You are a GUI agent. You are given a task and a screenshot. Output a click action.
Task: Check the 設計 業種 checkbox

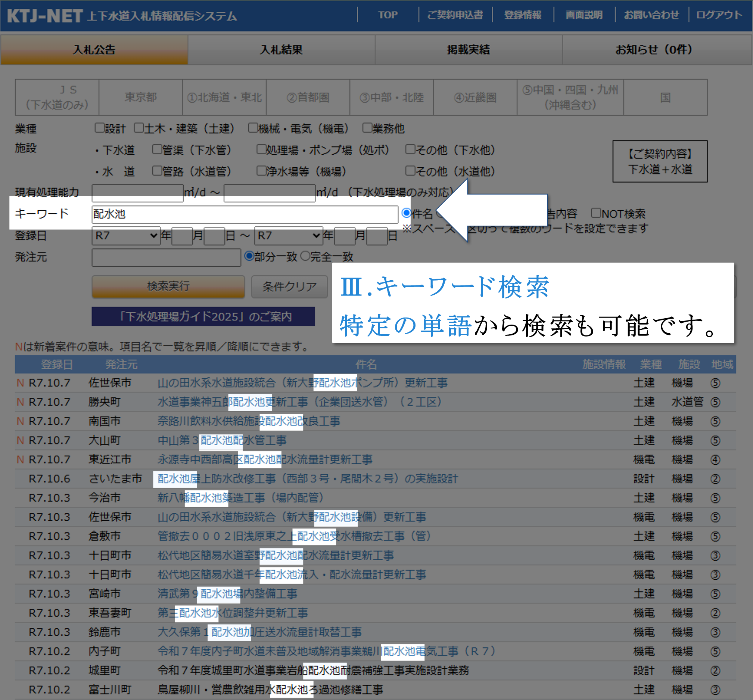100,128
